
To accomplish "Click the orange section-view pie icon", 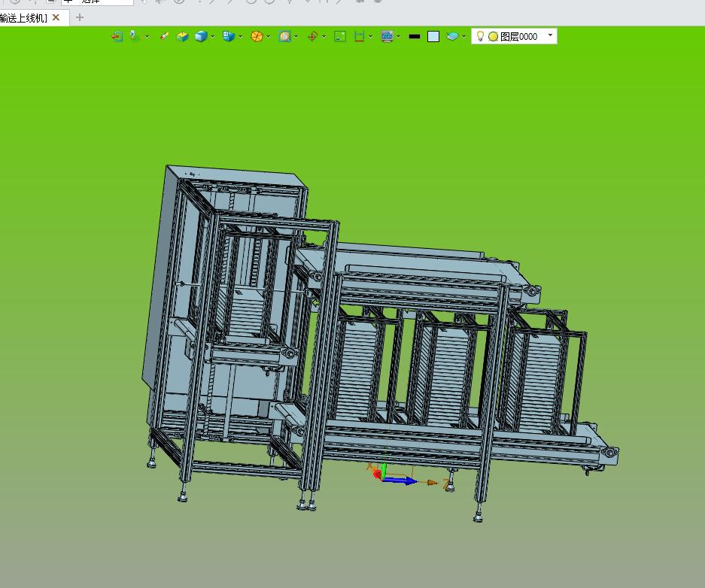I will [x=257, y=36].
